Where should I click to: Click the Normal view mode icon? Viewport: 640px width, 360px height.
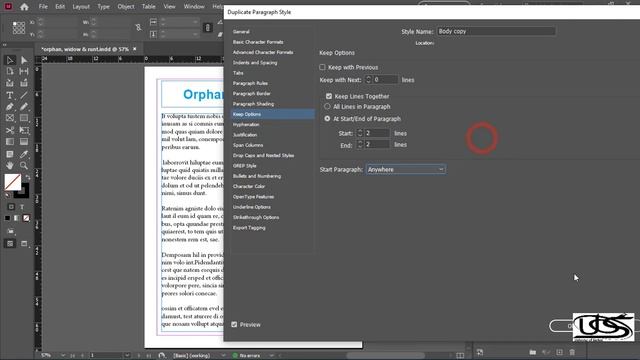(x=10, y=244)
